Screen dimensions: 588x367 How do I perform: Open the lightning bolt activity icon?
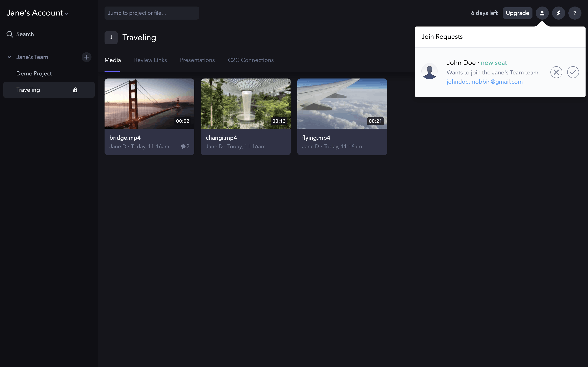click(558, 13)
